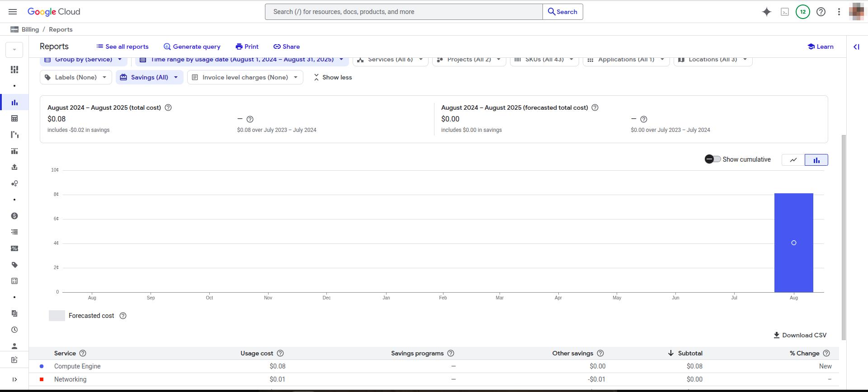Open Gemini AI assistant sparkle icon
868x392 pixels.
(766, 12)
